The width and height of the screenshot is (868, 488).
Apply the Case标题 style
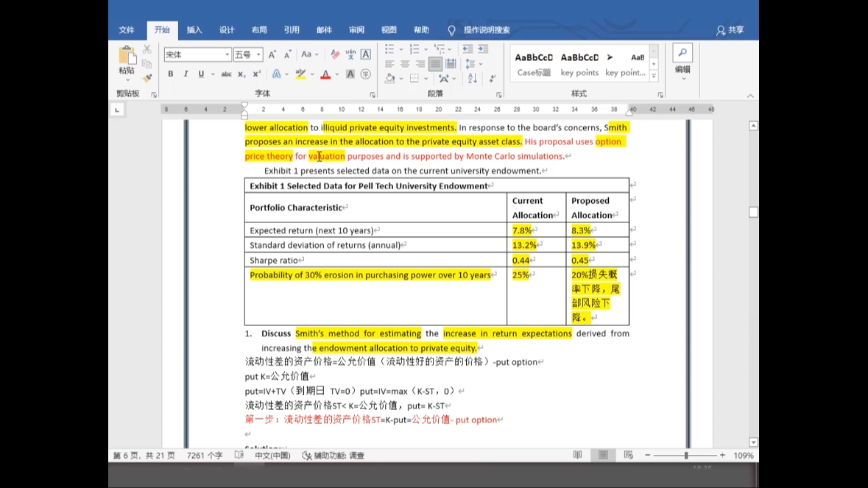coord(534,63)
